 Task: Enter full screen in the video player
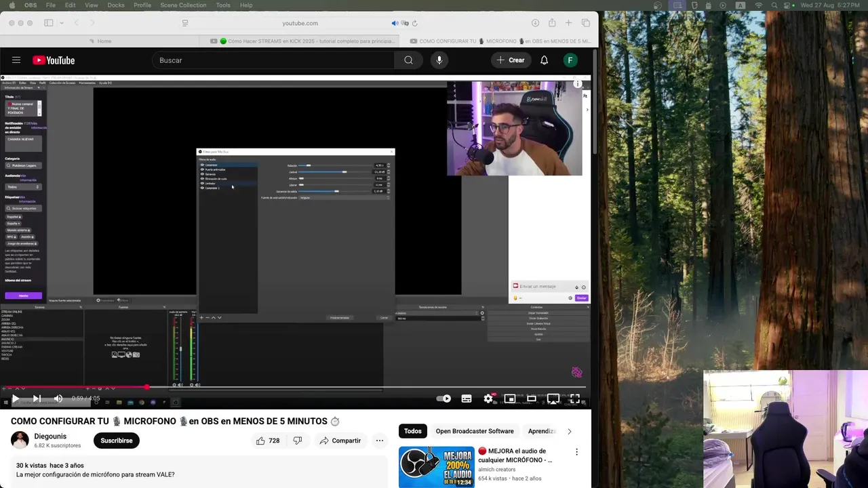(x=575, y=399)
